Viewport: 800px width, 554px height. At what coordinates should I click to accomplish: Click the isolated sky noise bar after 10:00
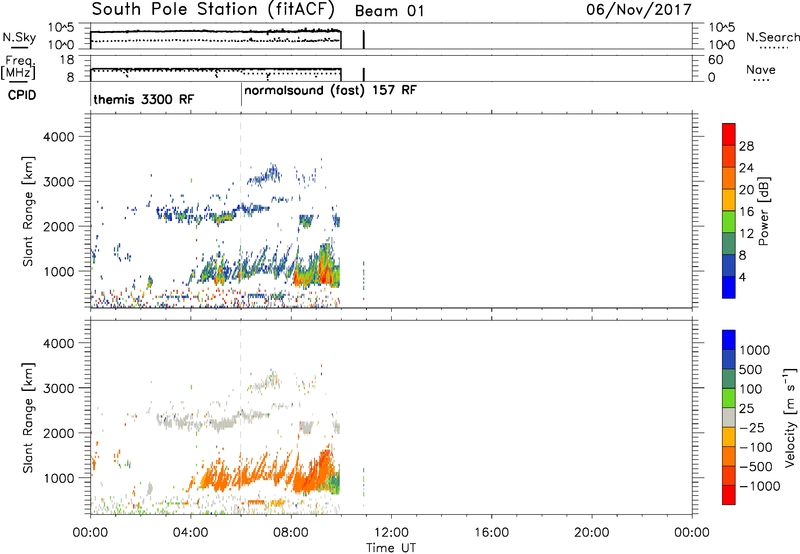(x=363, y=39)
